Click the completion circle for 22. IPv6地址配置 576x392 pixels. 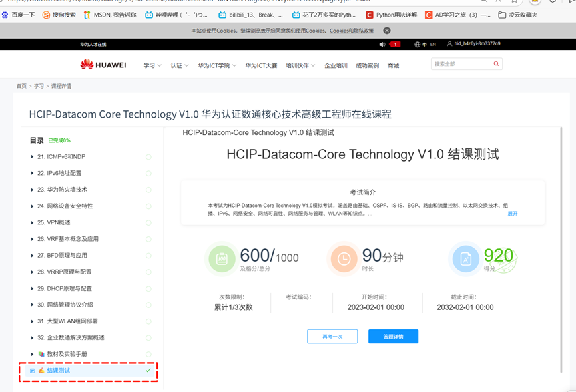point(148,173)
